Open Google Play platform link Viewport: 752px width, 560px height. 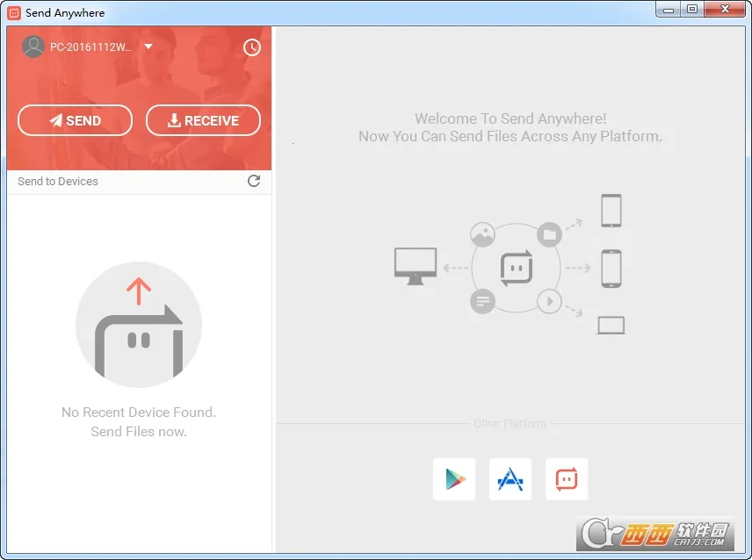point(454,478)
